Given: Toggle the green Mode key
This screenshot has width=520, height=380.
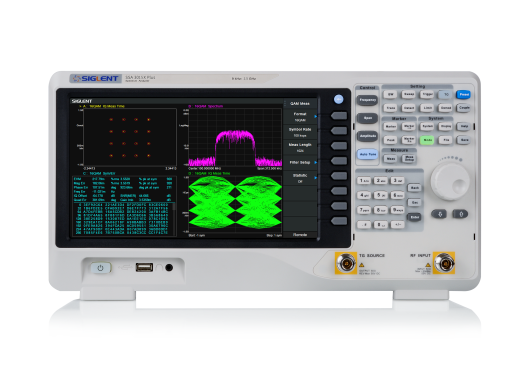Looking at the screenshot, I should (x=427, y=140).
